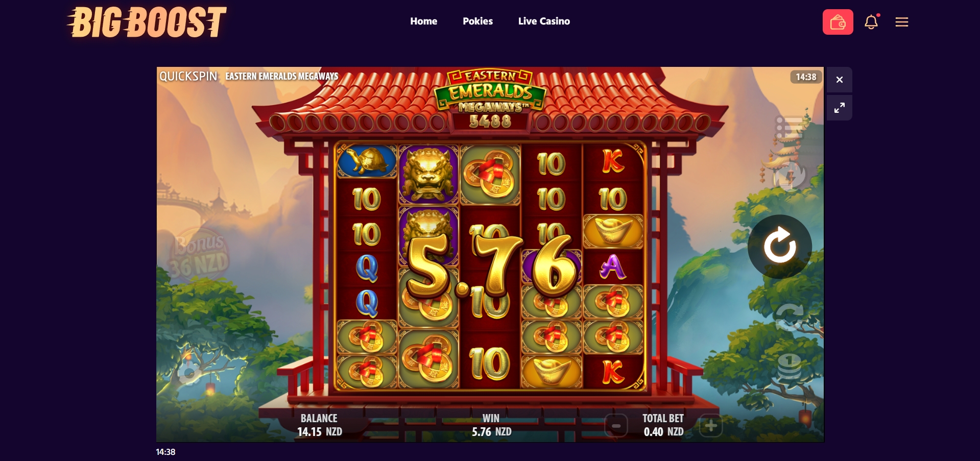Screen dimensions: 980x461
Task: Click the 0.40 NZD total bet value
Action: (663, 432)
